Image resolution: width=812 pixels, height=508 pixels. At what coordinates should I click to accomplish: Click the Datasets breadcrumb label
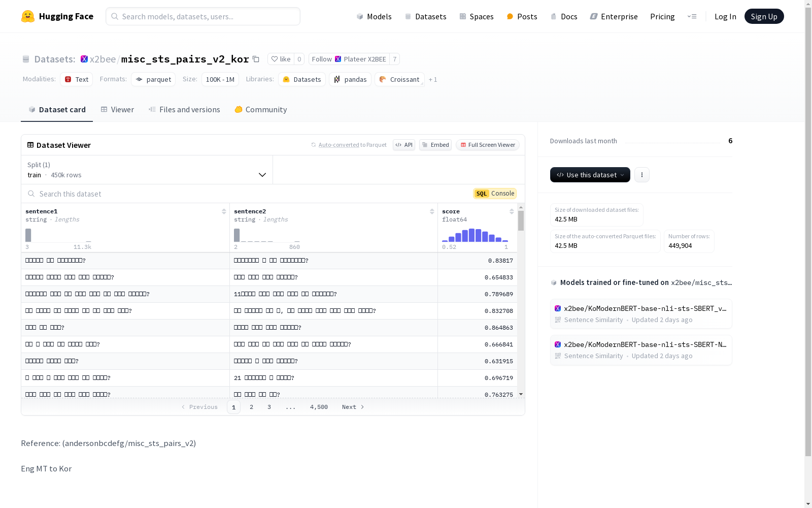[x=55, y=59]
